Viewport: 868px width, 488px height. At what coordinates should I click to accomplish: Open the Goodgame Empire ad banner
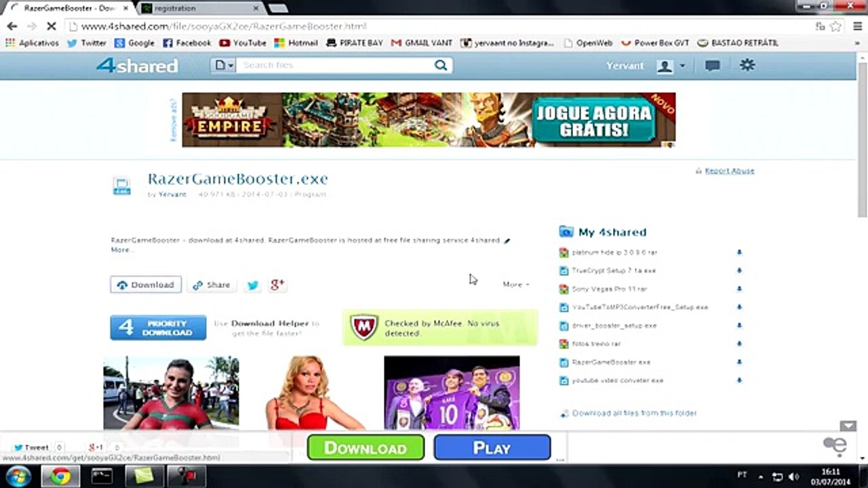[x=429, y=119]
